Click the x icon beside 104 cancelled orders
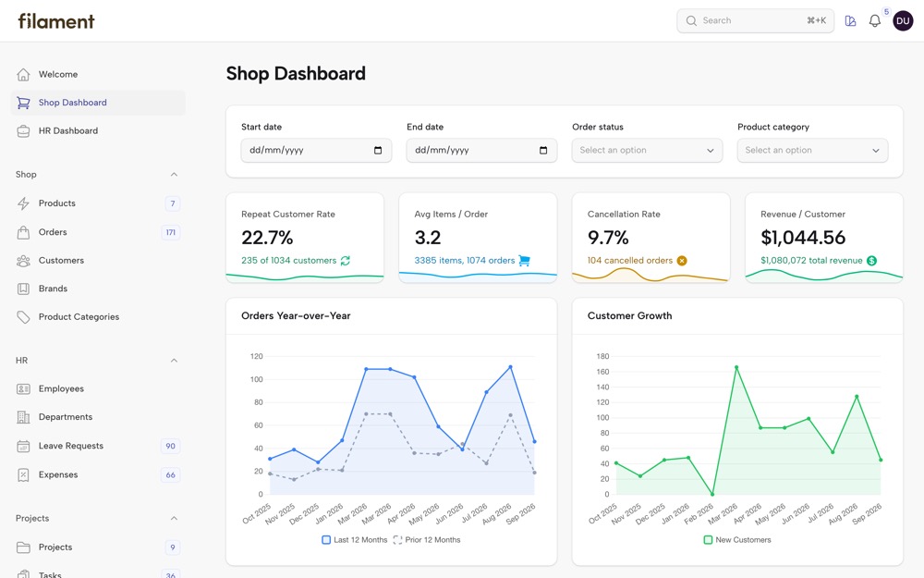The image size is (924, 578). (682, 261)
